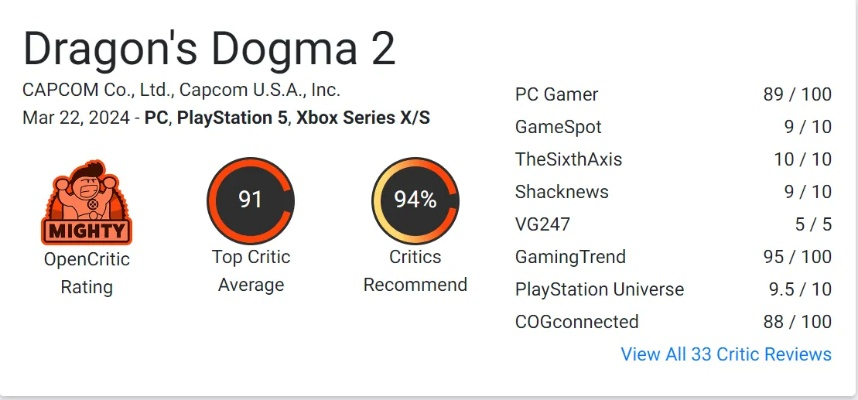Open the VG247 review
The image size is (858, 400).
(x=544, y=224)
